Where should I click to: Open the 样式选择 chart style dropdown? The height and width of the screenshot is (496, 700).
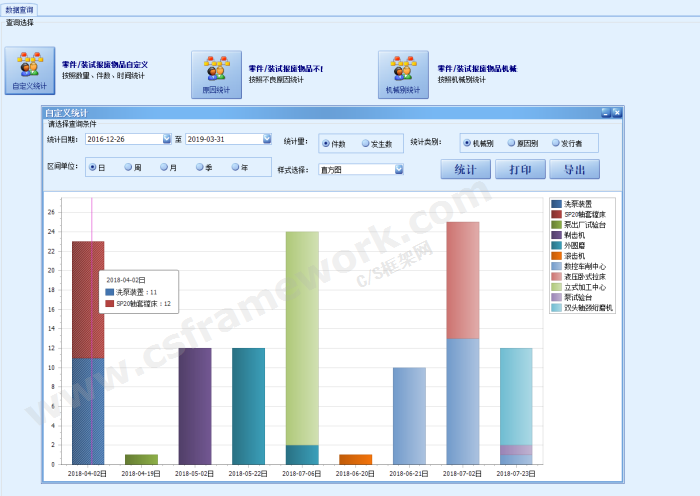[x=399, y=170]
